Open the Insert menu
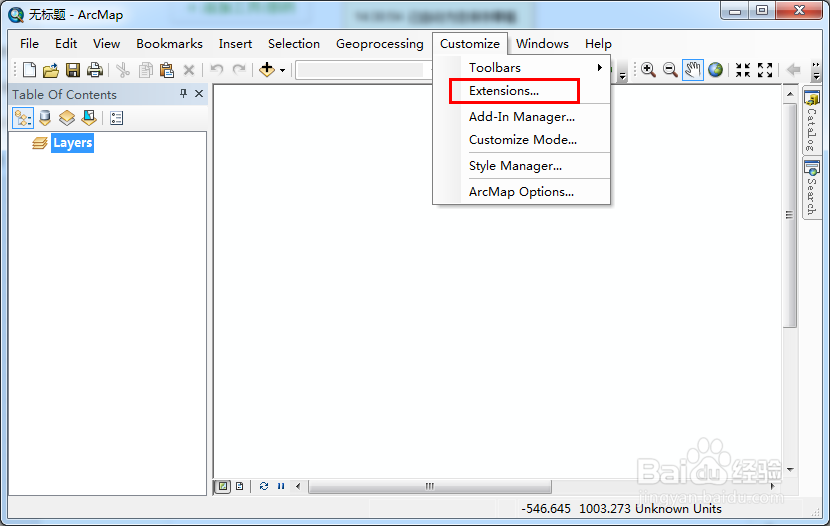Viewport: 830px width, 526px height. coord(235,44)
